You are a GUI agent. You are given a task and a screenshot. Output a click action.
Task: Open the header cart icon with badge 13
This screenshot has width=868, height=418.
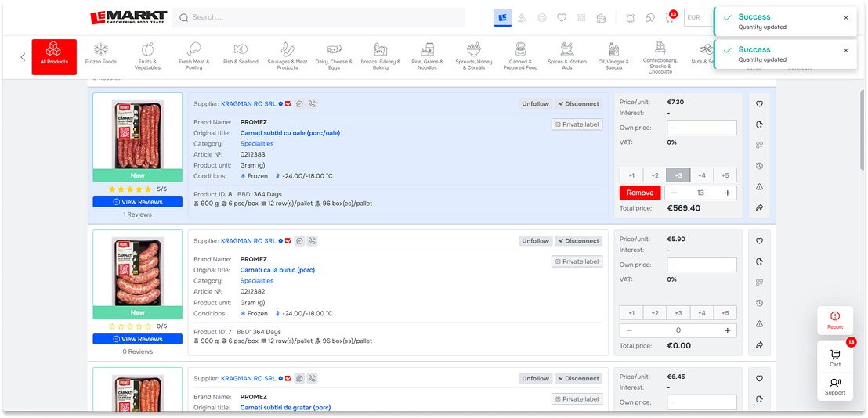[x=670, y=17]
